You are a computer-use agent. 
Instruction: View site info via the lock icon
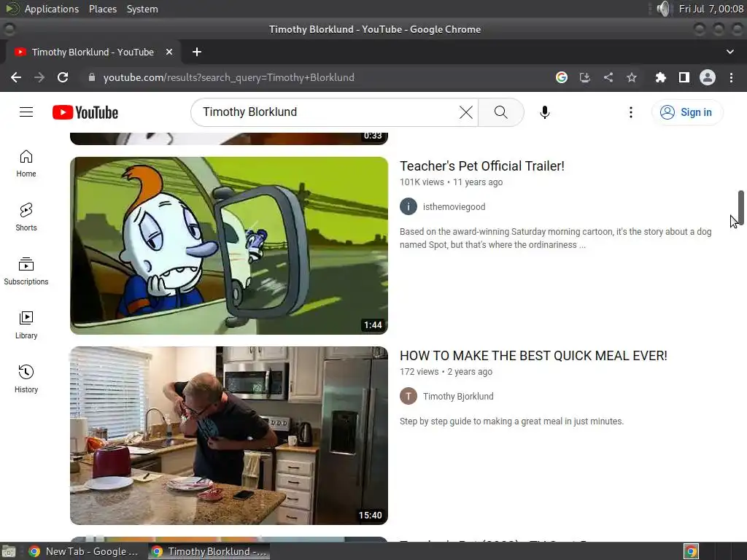(92, 77)
